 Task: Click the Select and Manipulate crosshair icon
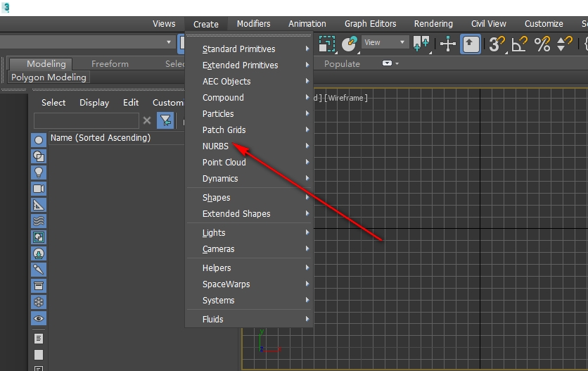coord(448,44)
